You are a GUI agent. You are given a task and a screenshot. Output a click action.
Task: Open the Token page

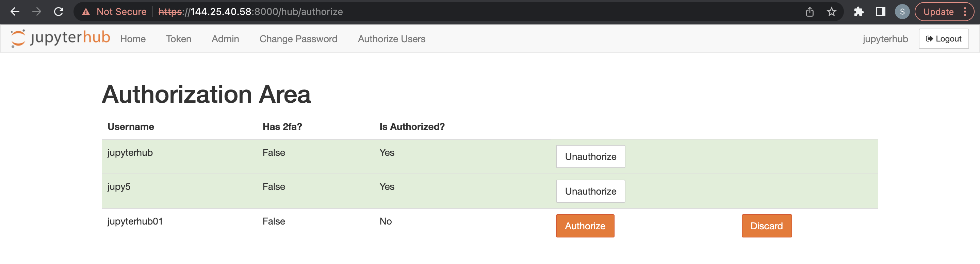(x=178, y=39)
